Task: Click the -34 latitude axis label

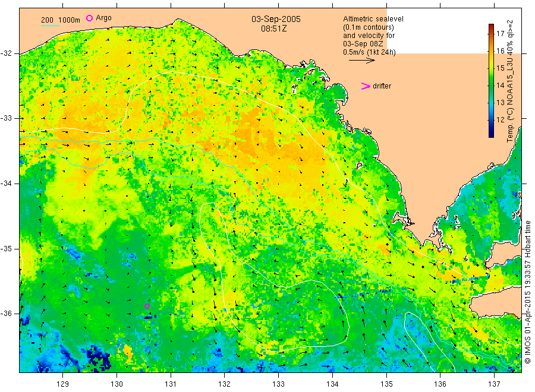Action: pyautogui.click(x=7, y=184)
